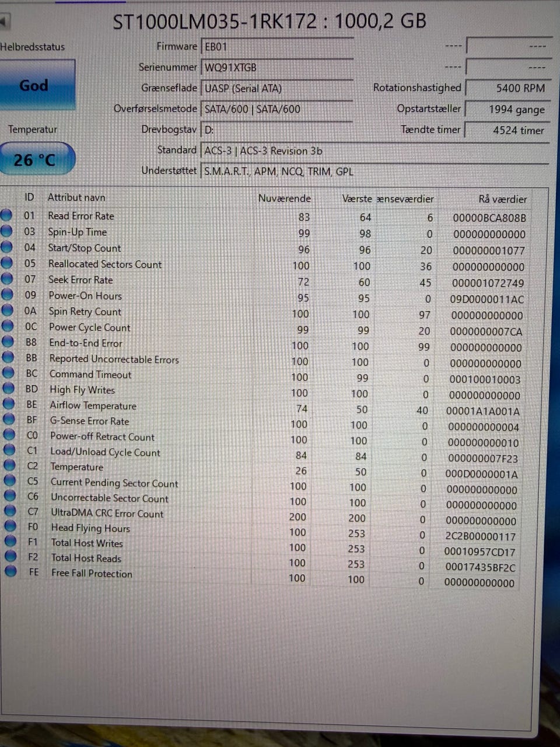
Task: Click the Nuværende column header
Action: tap(285, 198)
